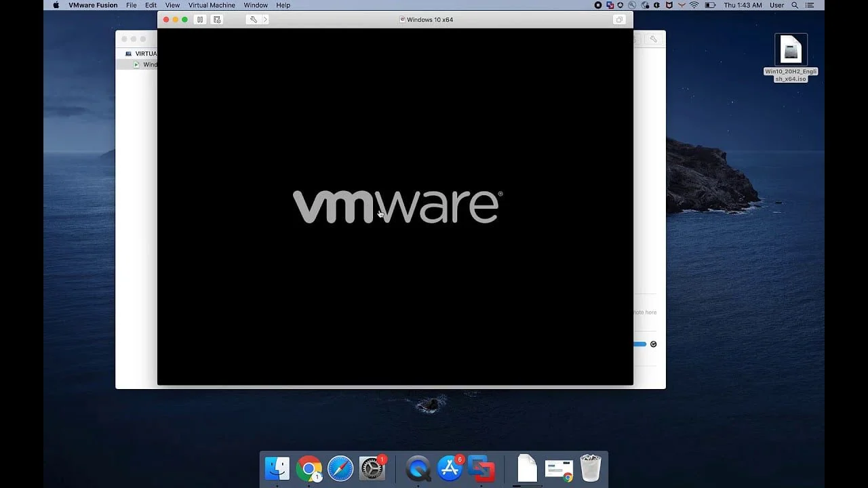Click the pause/suspend virtual machine button
868x488 pixels.
click(x=200, y=20)
